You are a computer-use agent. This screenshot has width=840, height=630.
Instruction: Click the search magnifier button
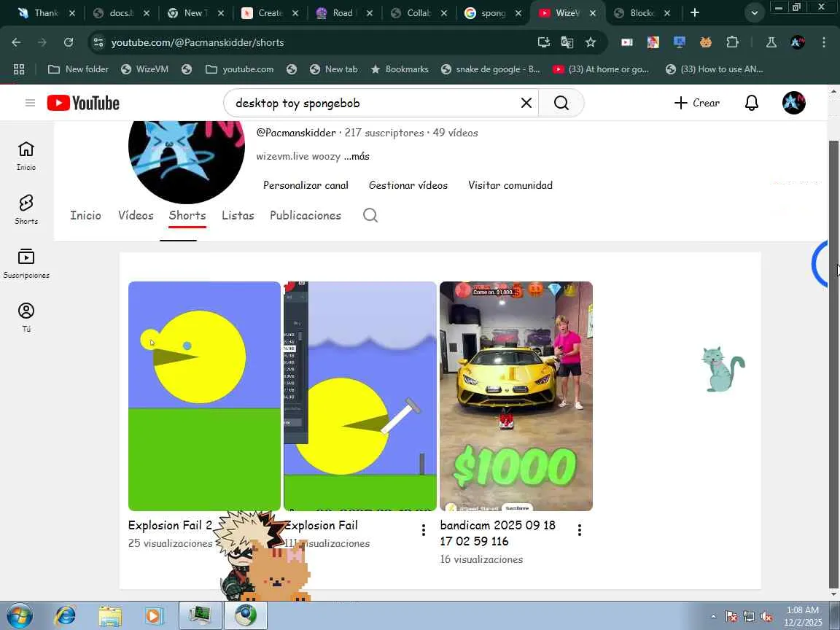[x=561, y=103]
